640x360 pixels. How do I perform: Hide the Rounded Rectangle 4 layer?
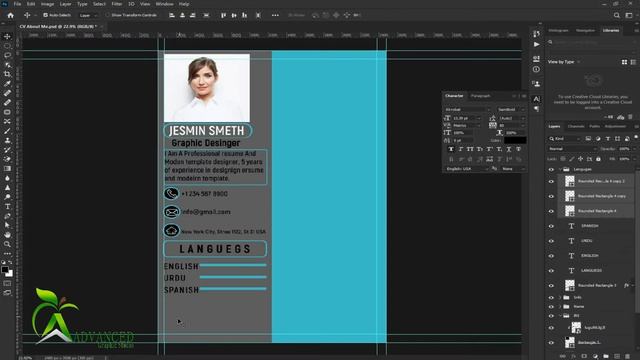pyautogui.click(x=551, y=211)
